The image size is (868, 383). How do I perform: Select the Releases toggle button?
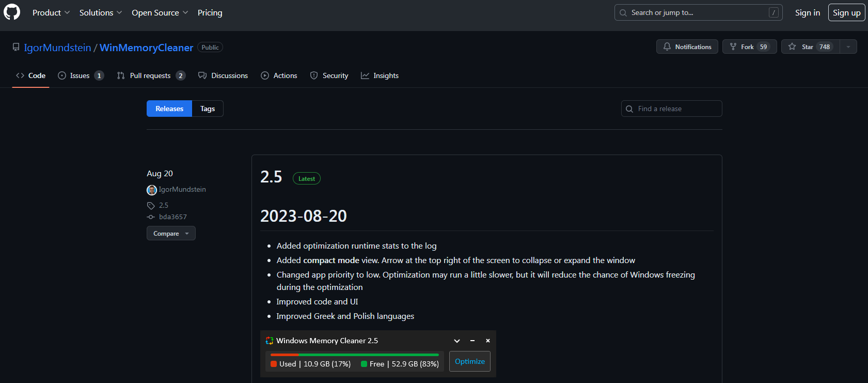point(169,109)
